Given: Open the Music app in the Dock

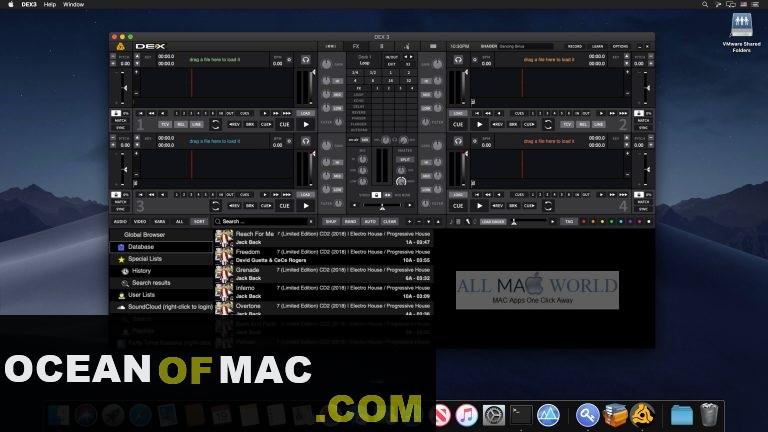Looking at the screenshot, I should [x=466, y=415].
